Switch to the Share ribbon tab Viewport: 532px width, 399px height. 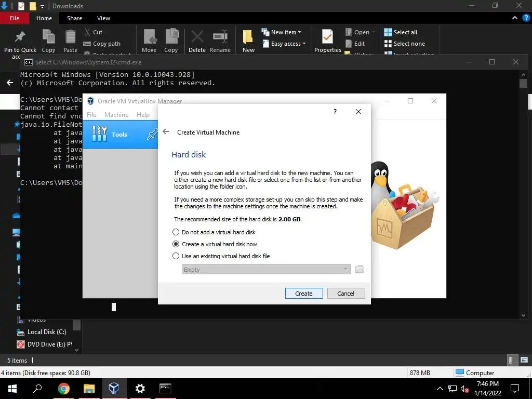point(74,18)
